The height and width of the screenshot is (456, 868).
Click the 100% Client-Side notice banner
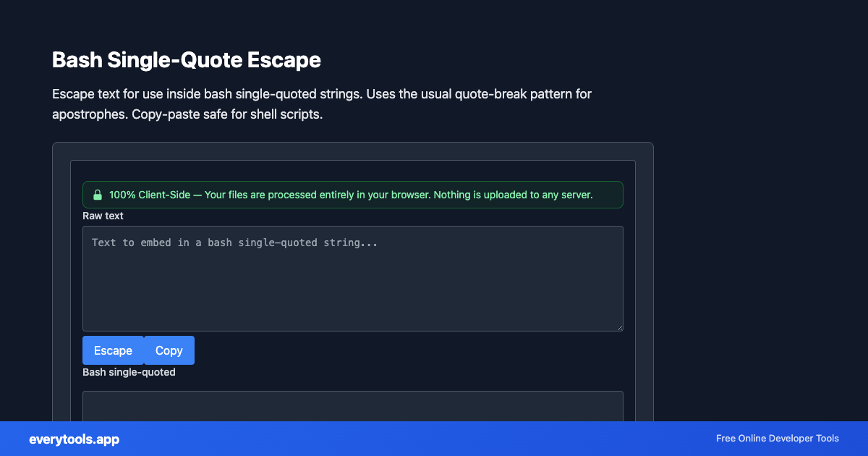pos(353,194)
